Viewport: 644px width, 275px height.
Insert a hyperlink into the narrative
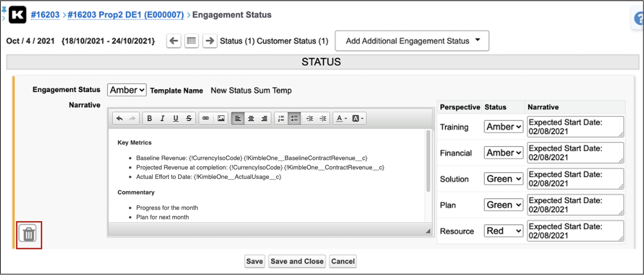click(206, 118)
